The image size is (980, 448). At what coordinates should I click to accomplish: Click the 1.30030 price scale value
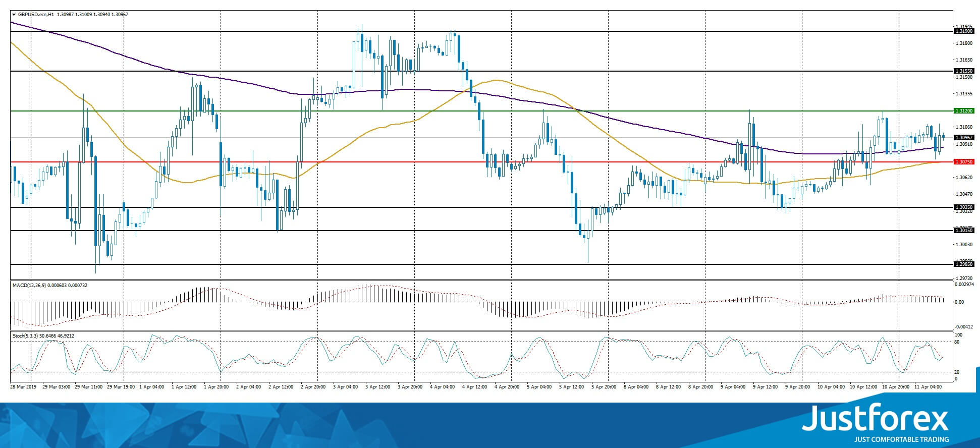(964, 245)
